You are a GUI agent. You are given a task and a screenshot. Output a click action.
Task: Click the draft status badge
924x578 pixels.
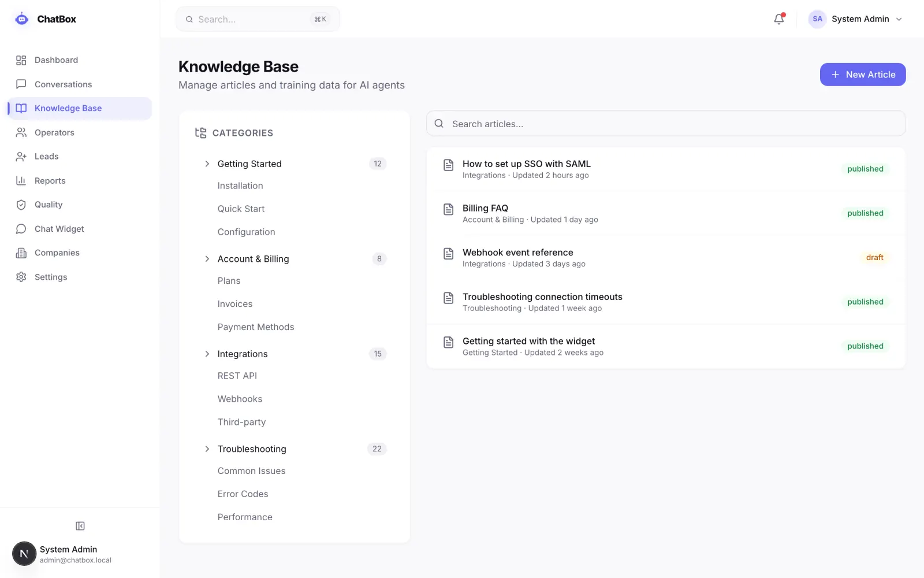(x=874, y=258)
